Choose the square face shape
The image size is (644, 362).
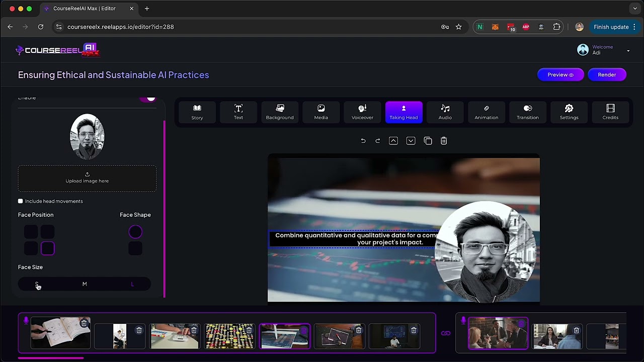pos(135,248)
